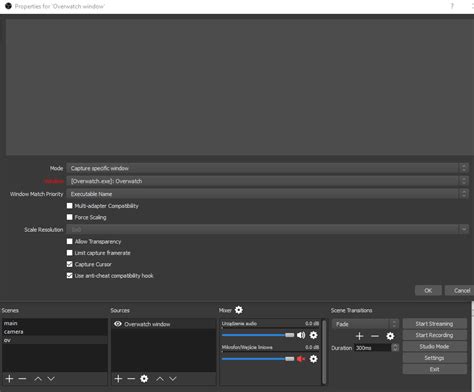Open Urządzenie audio gear settings

pyautogui.click(x=313, y=335)
